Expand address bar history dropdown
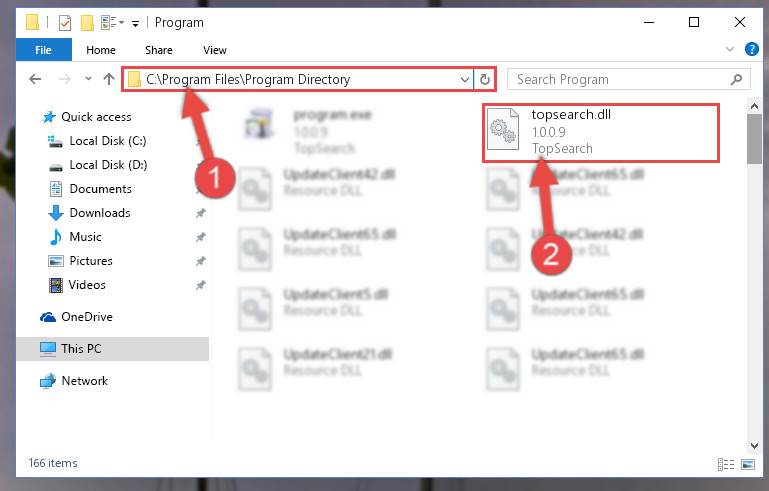Screen dimensions: 769x491 pyautogui.click(x=464, y=79)
